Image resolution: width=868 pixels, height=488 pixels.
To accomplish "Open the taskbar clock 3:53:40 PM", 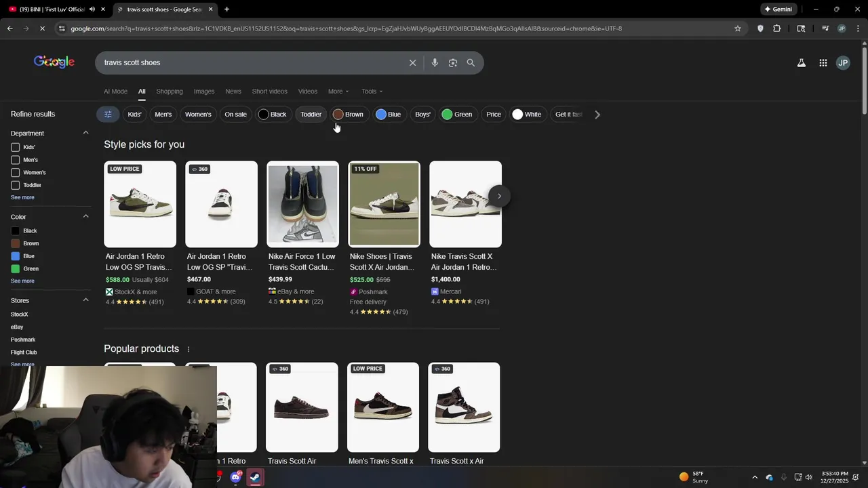I will click(x=834, y=477).
